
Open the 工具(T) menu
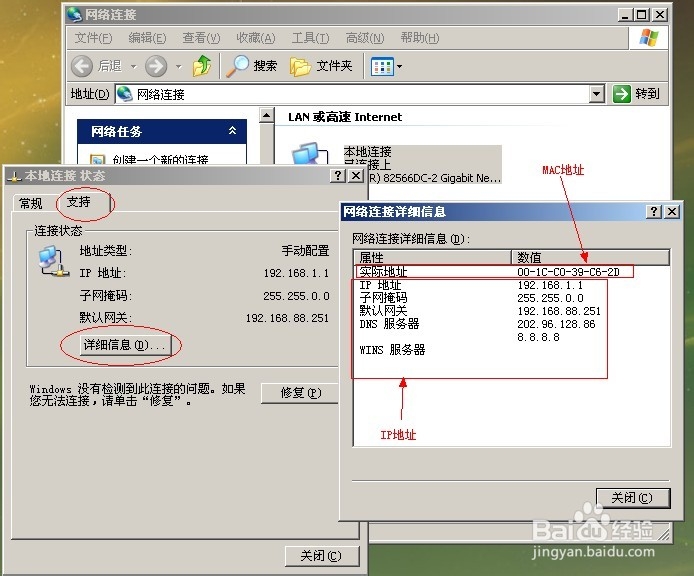pos(310,38)
